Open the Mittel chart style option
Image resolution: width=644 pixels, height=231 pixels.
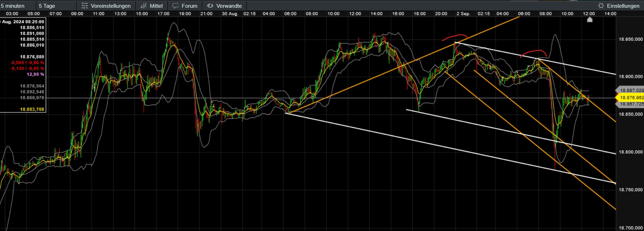156,6
